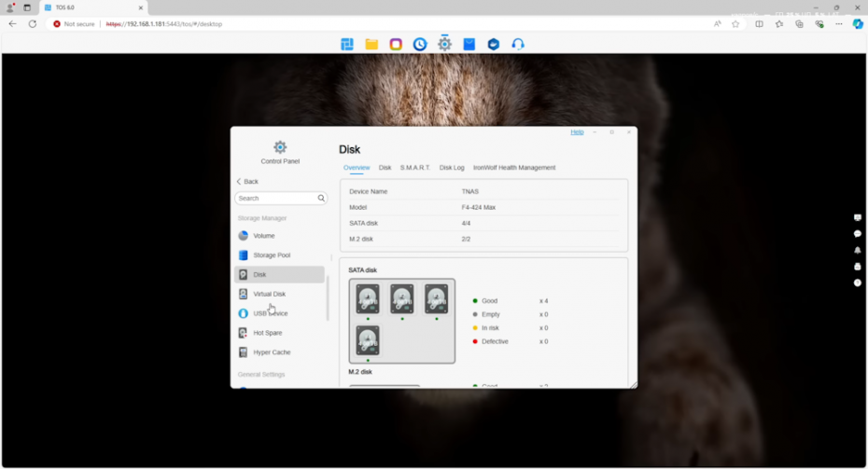The height and width of the screenshot is (469, 868).
Task: Open the monitor icon on right desktop edge
Action: (858, 218)
